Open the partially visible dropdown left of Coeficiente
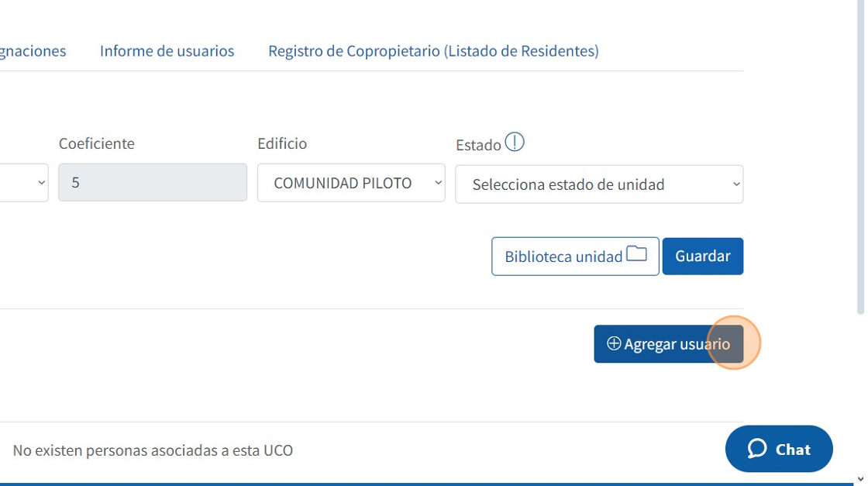The width and height of the screenshot is (868, 486). pyautogui.click(x=23, y=183)
